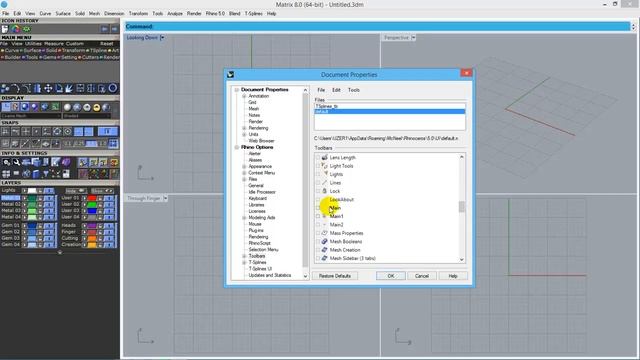Click the four-pane viewport layout icon
Screen dimensions: 640x360
click(6, 174)
